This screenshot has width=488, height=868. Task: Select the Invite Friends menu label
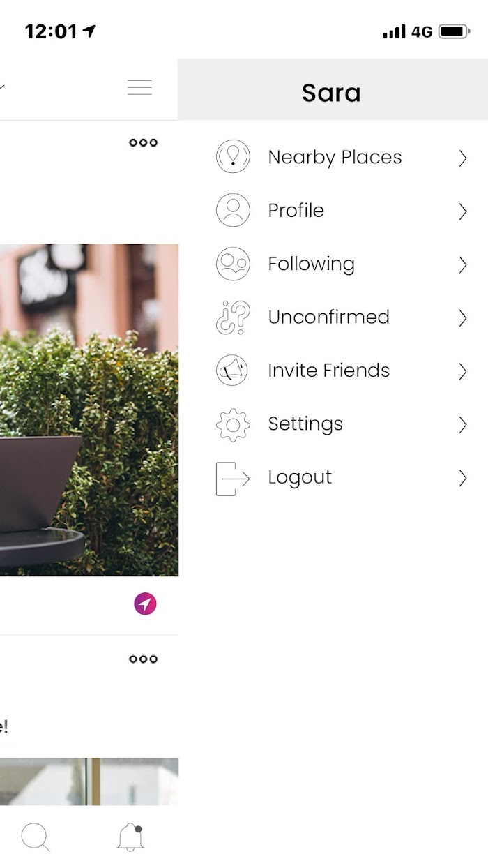point(329,371)
